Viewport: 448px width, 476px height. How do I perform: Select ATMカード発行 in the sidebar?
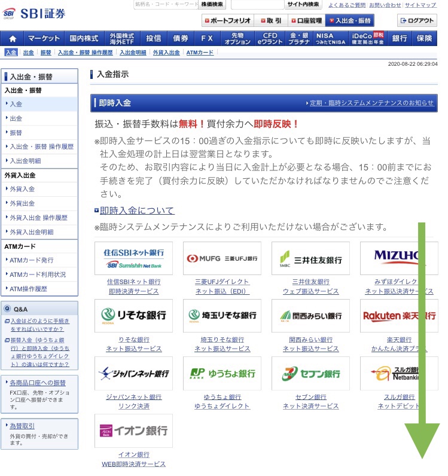(x=39, y=260)
